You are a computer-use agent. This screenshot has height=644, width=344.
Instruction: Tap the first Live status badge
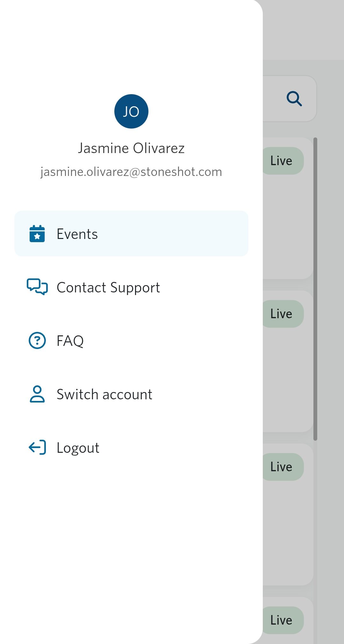[x=282, y=161]
